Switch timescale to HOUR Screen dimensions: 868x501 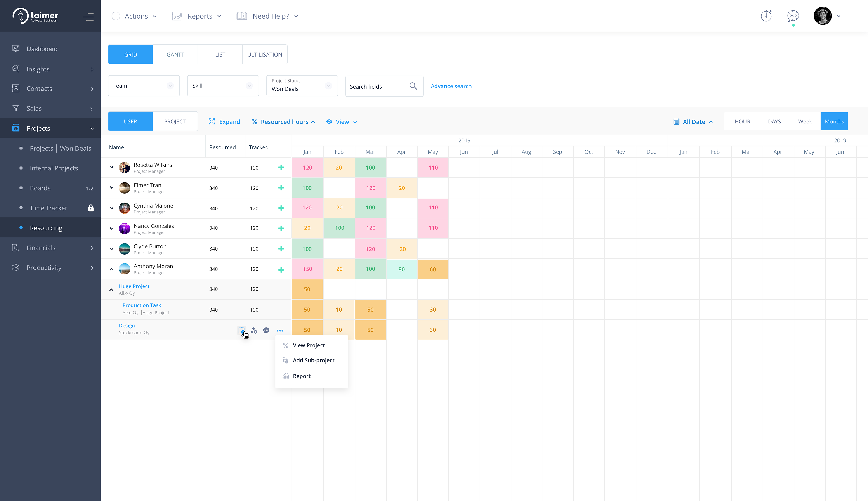coord(742,121)
